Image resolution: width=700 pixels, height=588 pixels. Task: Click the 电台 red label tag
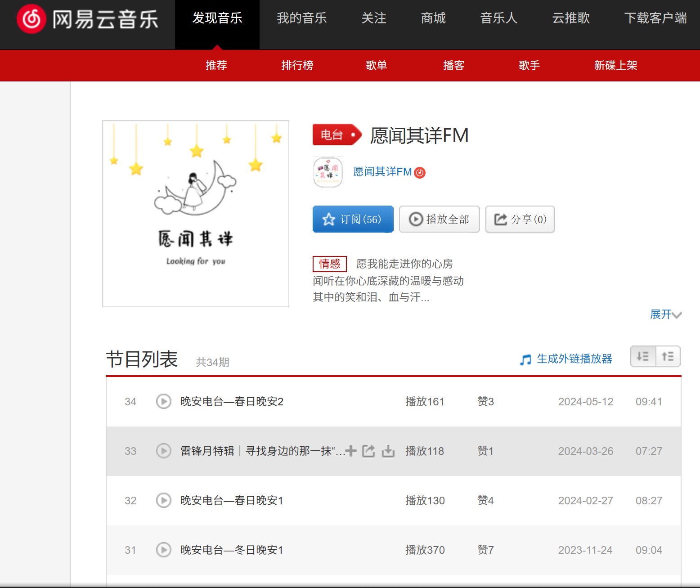pos(337,135)
